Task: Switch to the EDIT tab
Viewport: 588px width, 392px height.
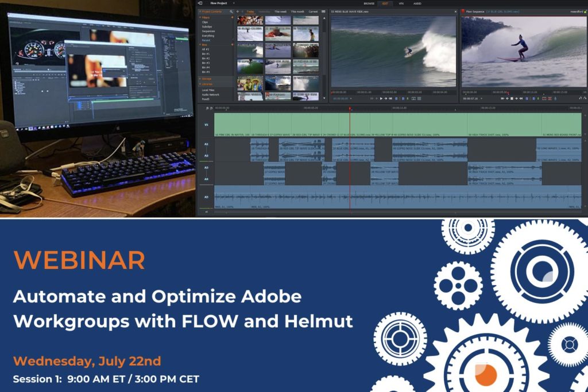Action: (x=385, y=3)
